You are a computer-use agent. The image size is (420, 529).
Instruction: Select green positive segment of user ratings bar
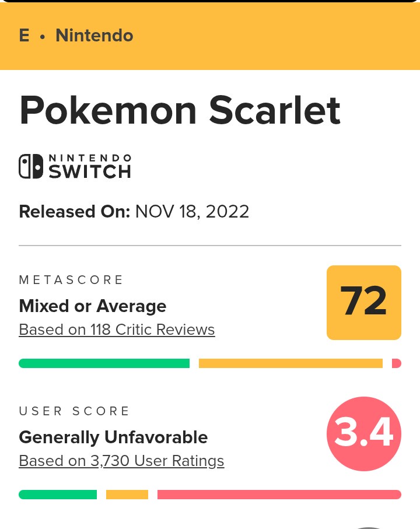pos(58,495)
